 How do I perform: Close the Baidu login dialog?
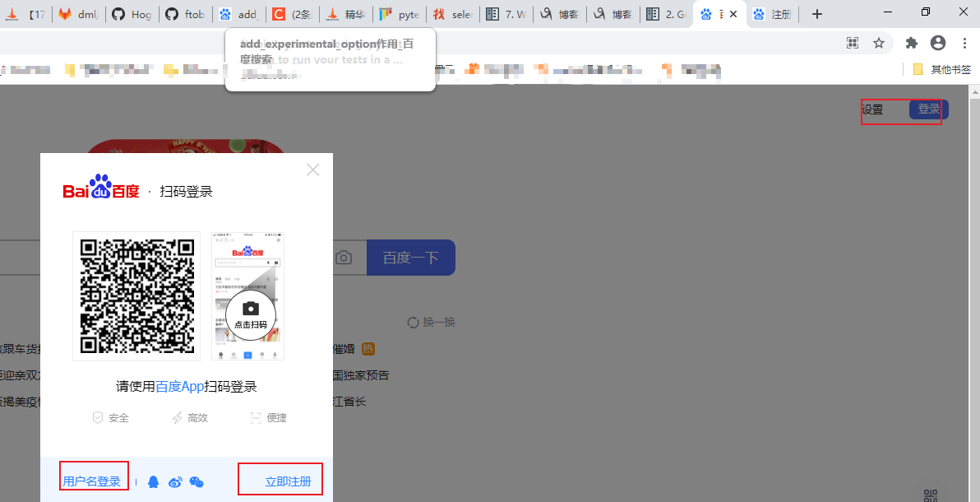313,170
